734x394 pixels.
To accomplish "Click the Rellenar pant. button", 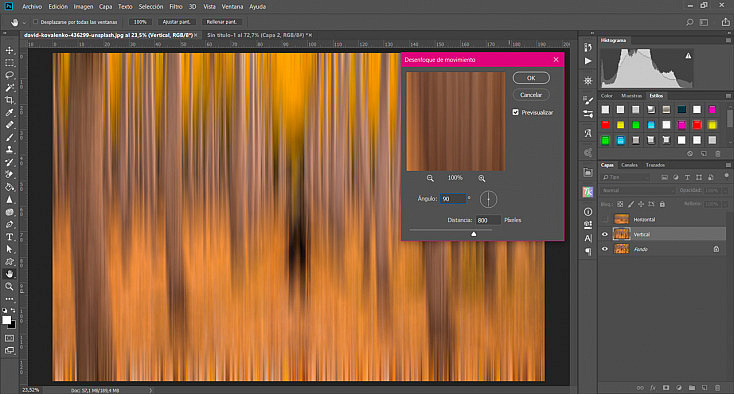I will coord(221,22).
